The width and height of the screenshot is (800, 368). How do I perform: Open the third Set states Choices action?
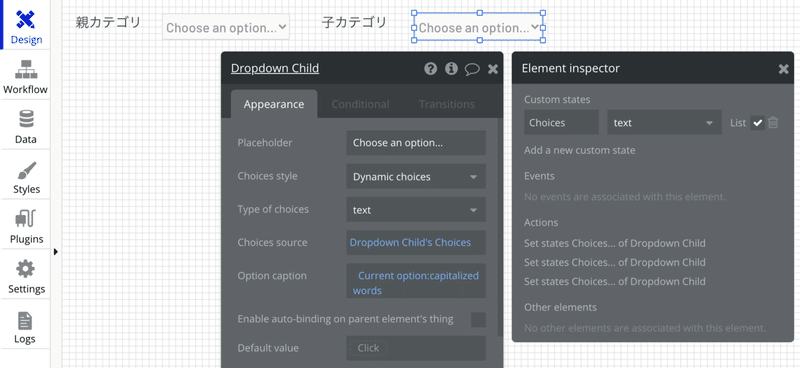click(x=615, y=281)
